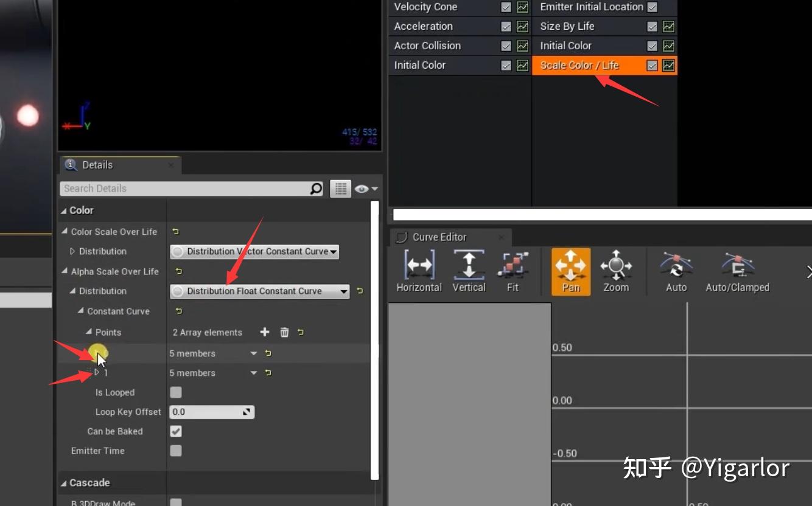This screenshot has height=506, width=812.
Task: Switch to the Zoom mode tool
Action: (x=615, y=272)
